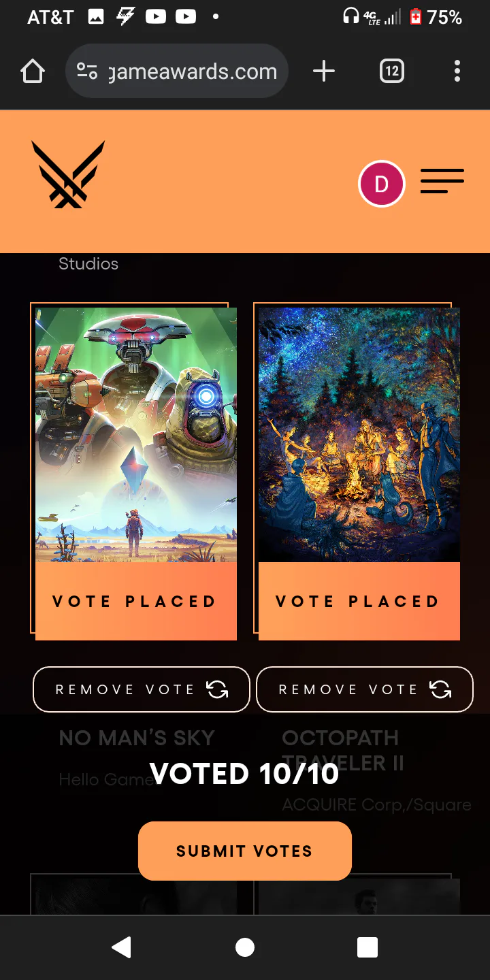Tap The Game Awards logo
Viewport: 490px width, 980px height.
(68, 174)
